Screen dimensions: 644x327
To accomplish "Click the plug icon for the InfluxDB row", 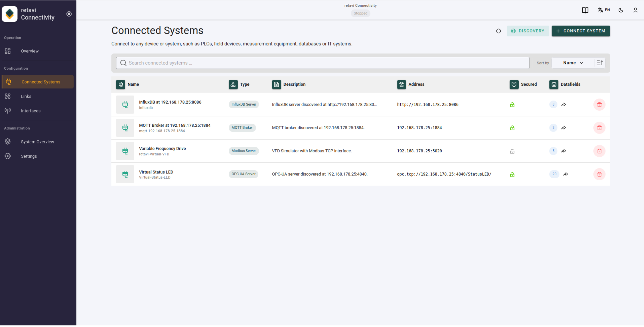I will 125,105.
